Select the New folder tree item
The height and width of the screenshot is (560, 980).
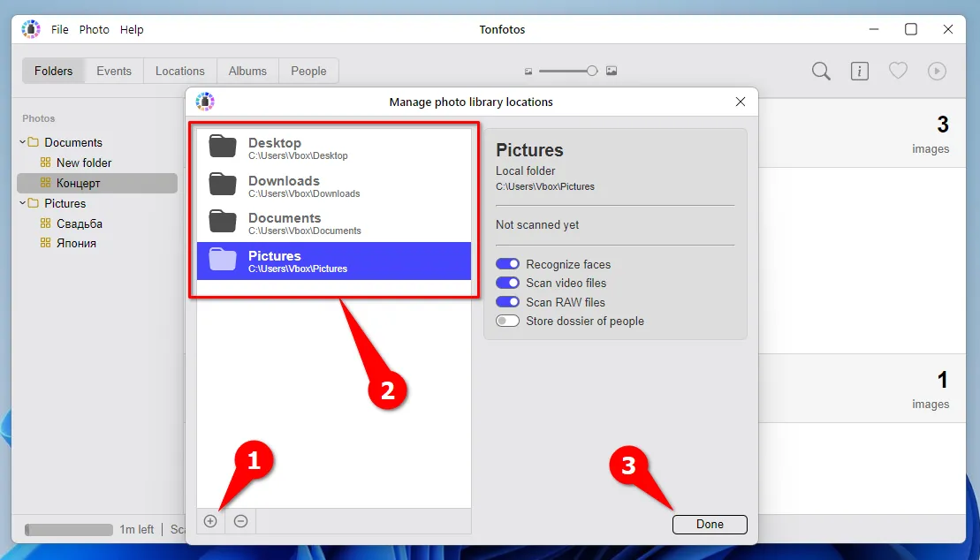[84, 163]
